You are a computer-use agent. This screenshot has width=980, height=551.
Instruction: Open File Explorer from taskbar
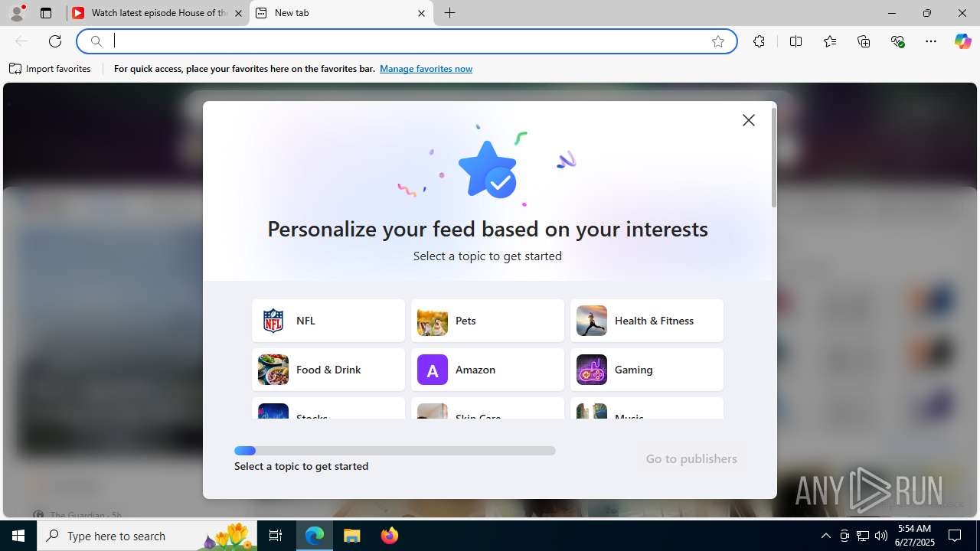point(352,536)
